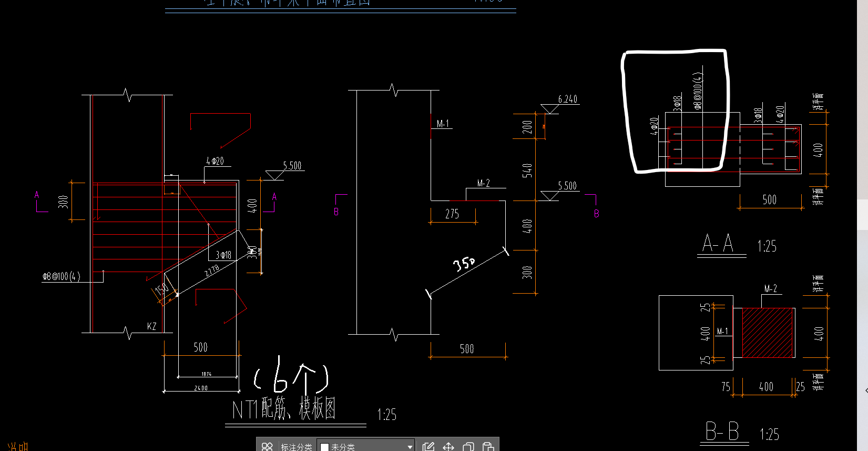Click the 6.240 elevation label
Viewport: 868px width, 451px height.
click(x=568, y=99)
